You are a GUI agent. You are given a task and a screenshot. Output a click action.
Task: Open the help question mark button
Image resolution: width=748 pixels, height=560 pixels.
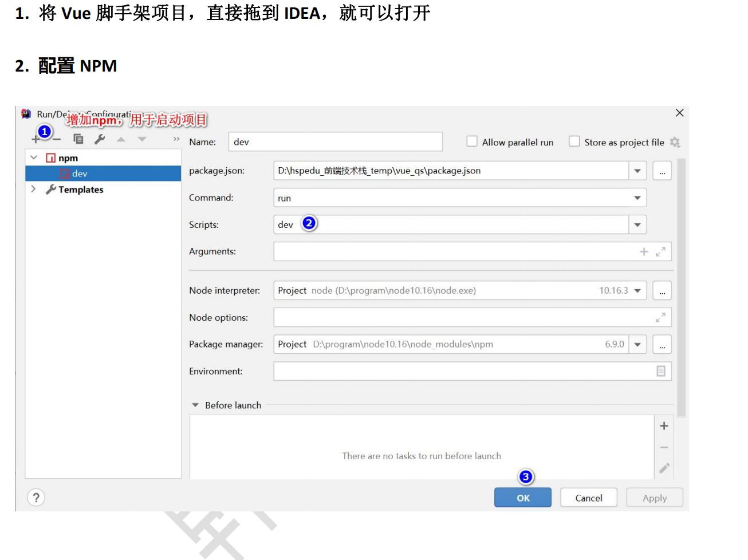pos(36,498)
